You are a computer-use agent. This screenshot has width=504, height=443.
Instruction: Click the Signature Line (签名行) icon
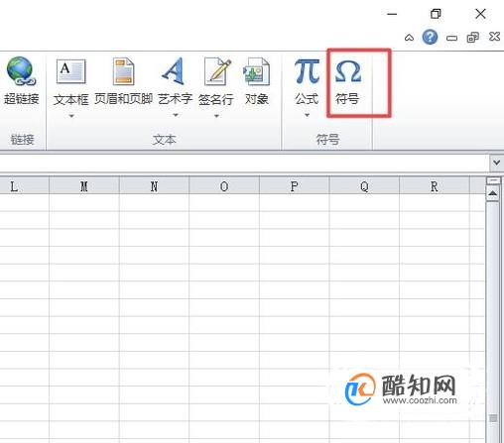click(x=216, y=71)
